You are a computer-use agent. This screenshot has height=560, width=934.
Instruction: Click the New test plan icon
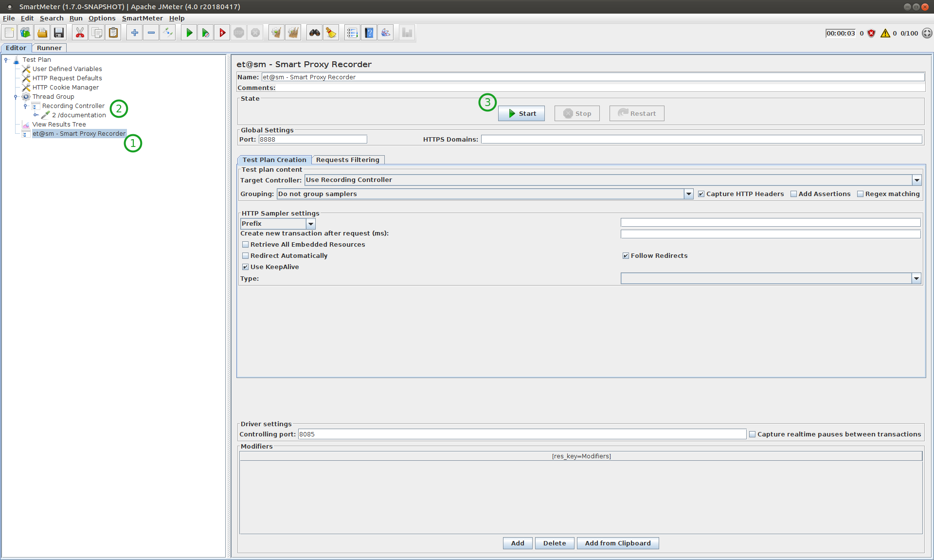point(9,33)
